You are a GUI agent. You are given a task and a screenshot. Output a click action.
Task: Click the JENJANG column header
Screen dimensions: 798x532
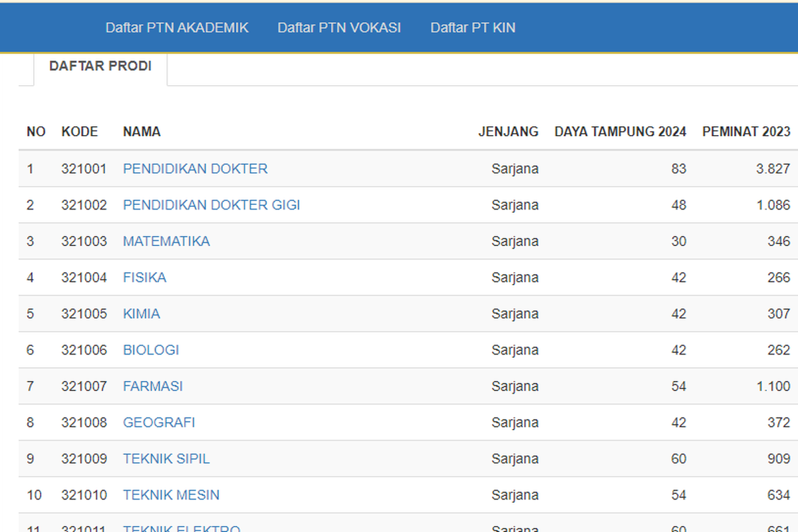(509, 132)
